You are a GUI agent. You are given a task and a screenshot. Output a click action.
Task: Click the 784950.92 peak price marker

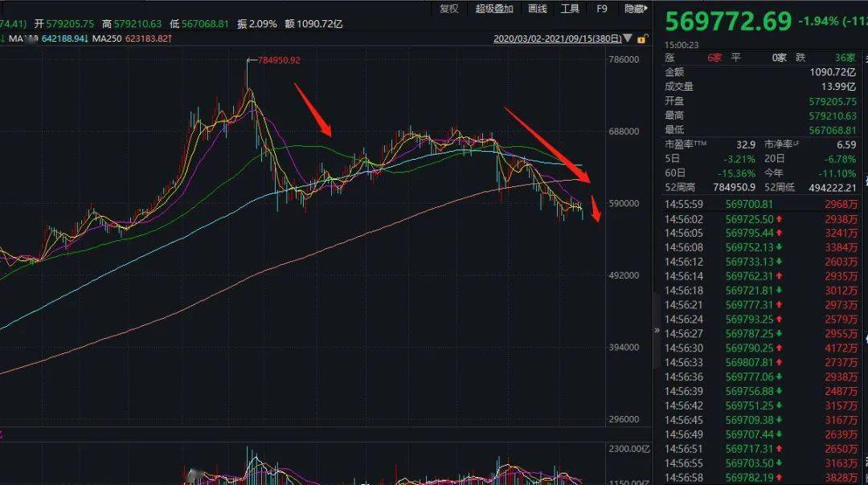pyautogui.click(x=279, y=59)
